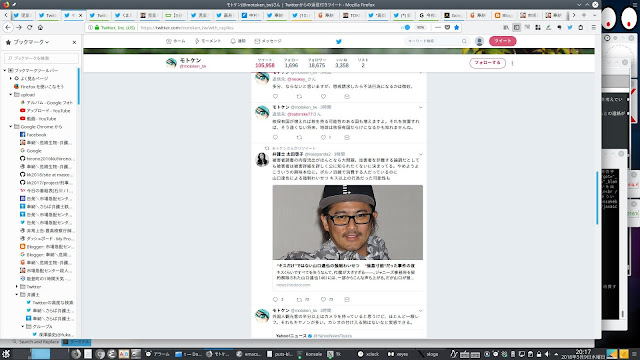This screenshot has width=640, height=360.
Task: Open the KDE application launcher
Action: pyautogui.click(x=6, y=354)
